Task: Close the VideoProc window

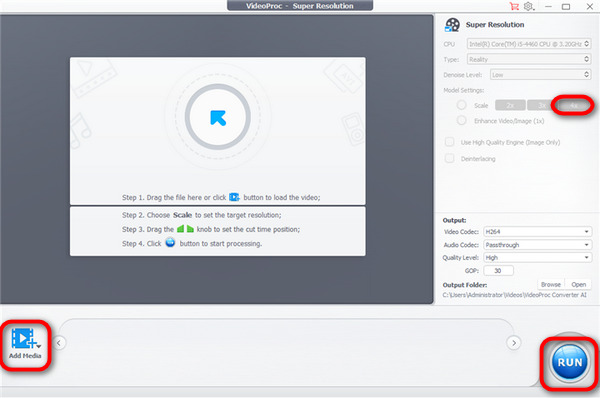Action: coord(590,7)
